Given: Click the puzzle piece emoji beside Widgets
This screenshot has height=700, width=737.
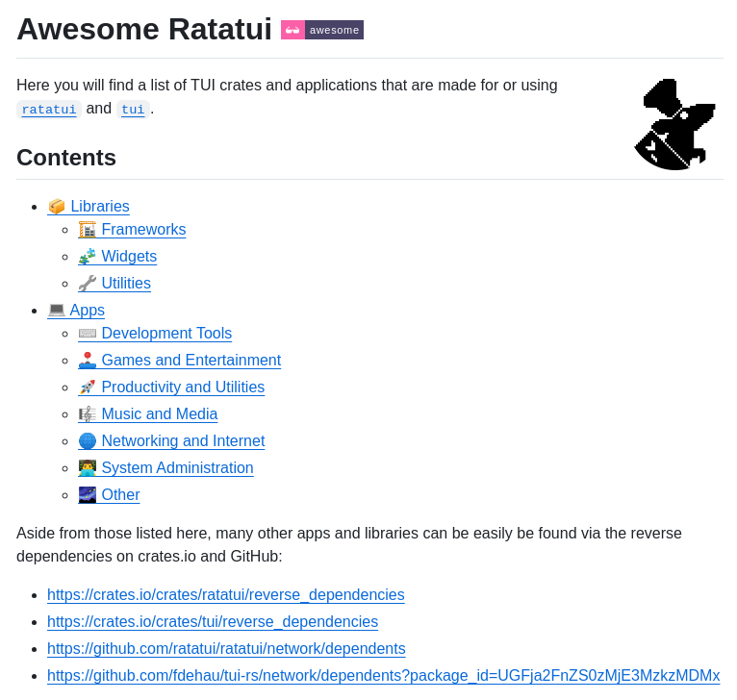Looking at the screenshot, I should pos(88,256).
